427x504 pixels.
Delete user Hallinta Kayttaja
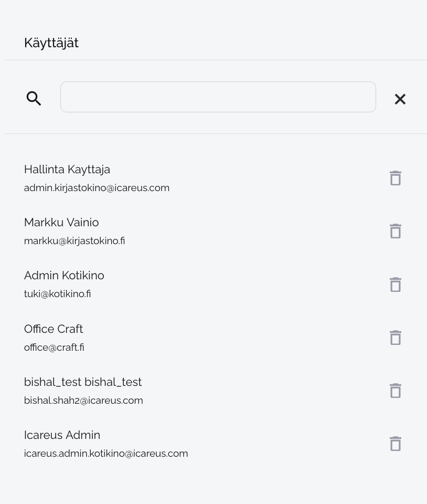pyautogui.click(x=396, y=178)
